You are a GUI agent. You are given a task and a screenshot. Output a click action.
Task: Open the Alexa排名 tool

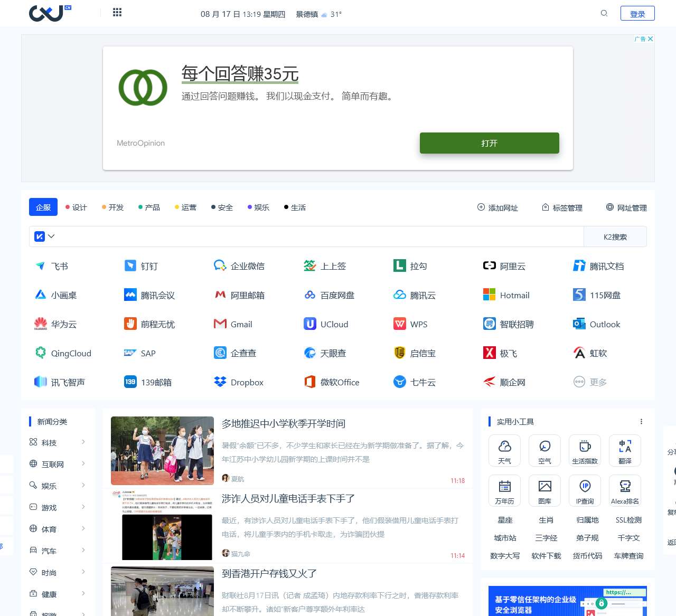coord(625,490)
